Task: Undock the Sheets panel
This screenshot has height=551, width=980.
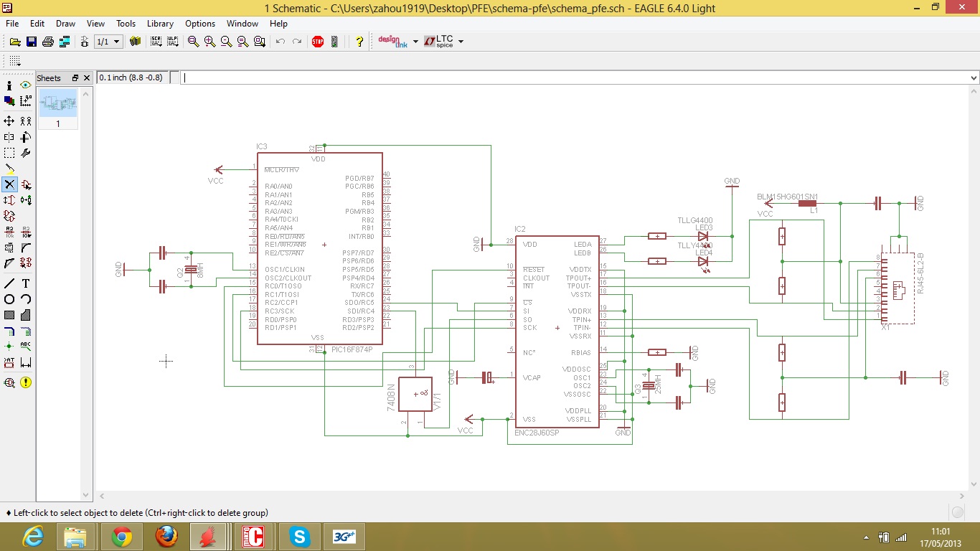Action: click(75, 77)
